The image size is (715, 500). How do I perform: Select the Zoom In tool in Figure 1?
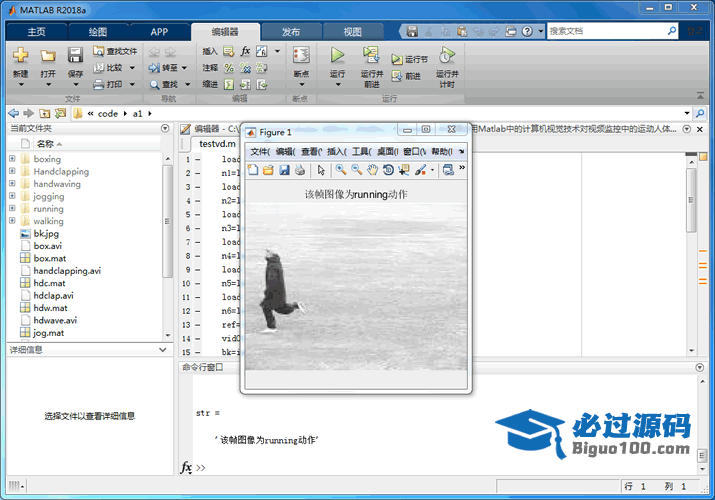tap(341, 170)
